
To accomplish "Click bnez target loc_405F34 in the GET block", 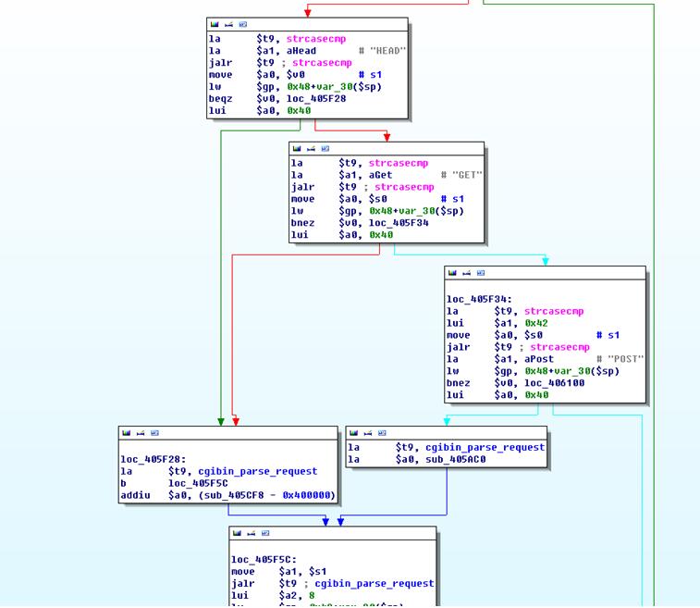I will click(x=399, y=223).
